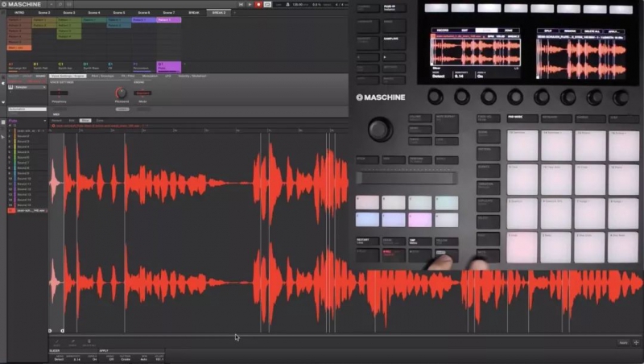
Task: Switch to the Zone tab in sample editor
Action: coord(100,120)
